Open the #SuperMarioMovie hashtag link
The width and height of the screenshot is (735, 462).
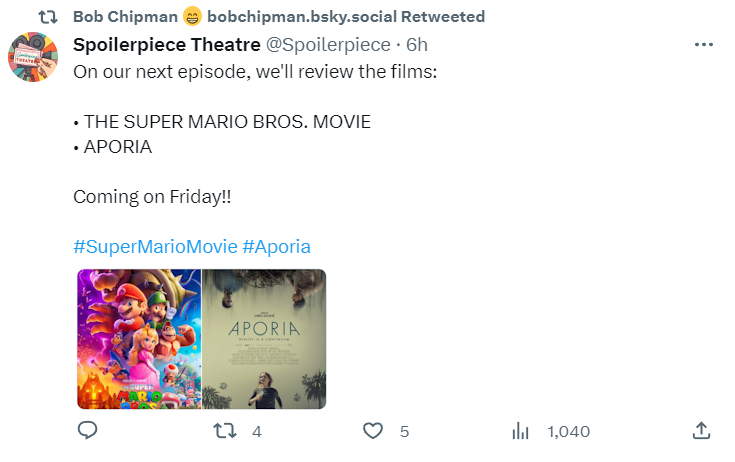click(x=155, y=246)
